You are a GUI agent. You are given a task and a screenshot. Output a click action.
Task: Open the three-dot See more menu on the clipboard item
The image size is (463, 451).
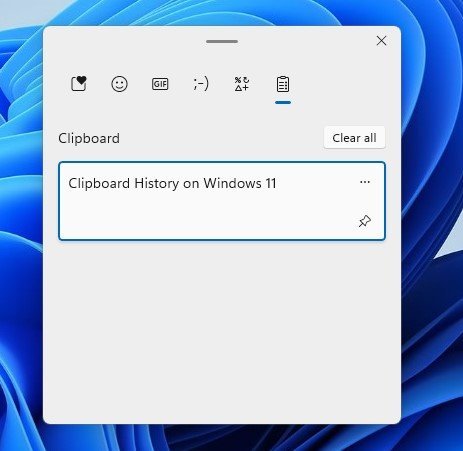click(x=365, y=182)
